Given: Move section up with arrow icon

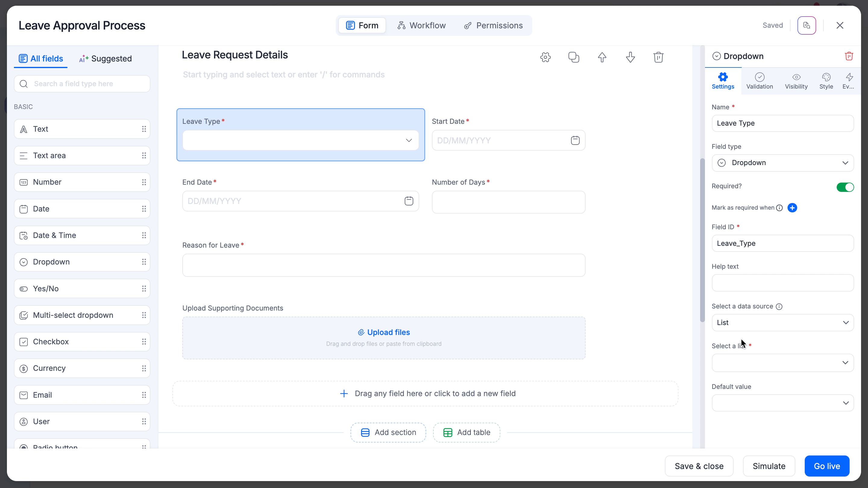Looking at the screenshot, I should (602, 57).
